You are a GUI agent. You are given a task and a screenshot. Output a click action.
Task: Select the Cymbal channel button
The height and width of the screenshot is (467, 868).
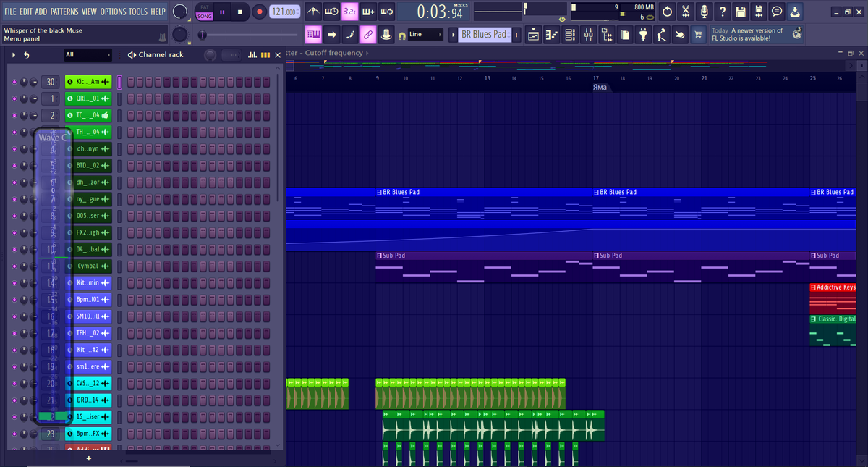click(x=88, y=266)
